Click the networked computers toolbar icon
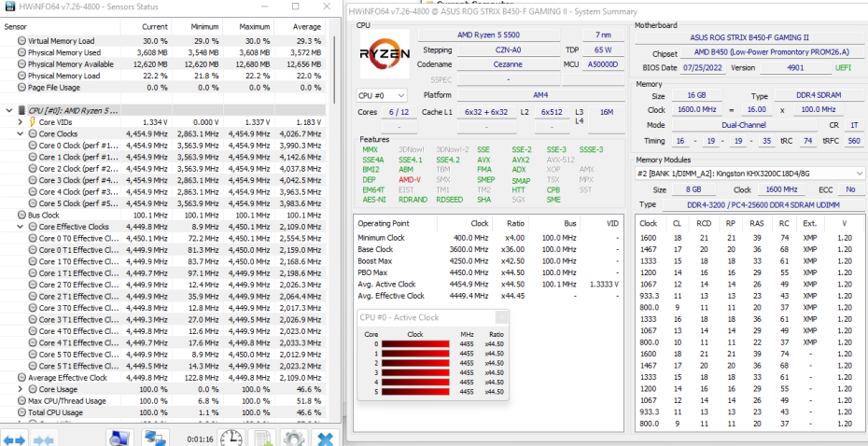The height and width of the screenshot is (446, 868). click(156, 439)
